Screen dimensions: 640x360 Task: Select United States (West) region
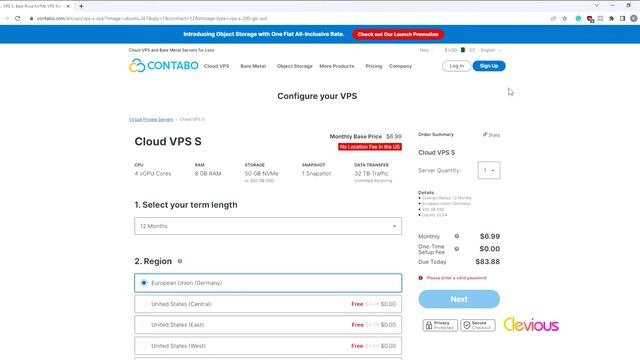pyautogui.click(x=268, y=346)
